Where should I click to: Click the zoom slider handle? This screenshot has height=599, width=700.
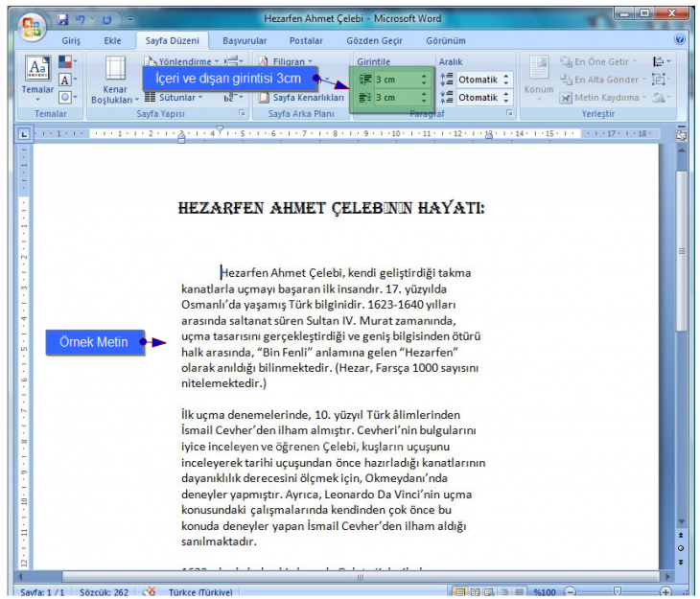(618, 592)
